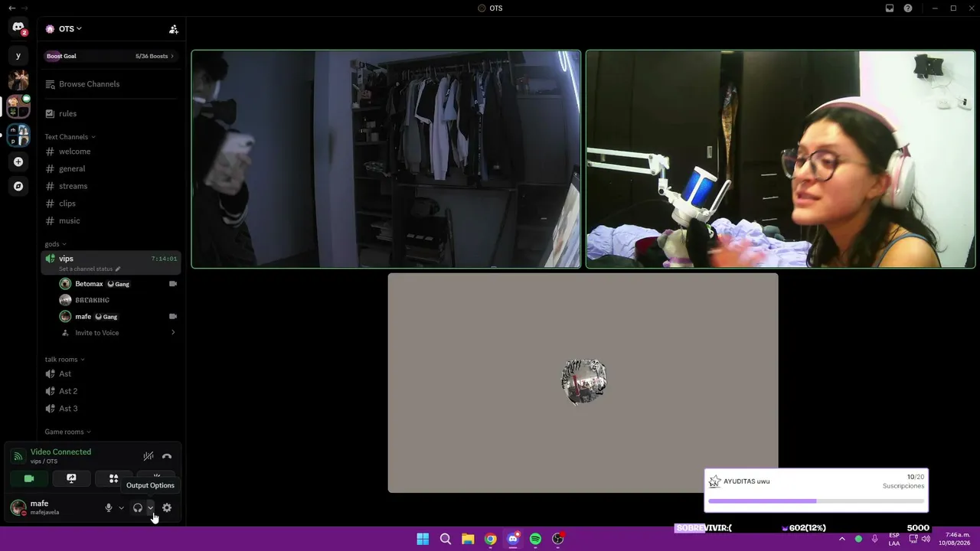Focus the gray avatar participant tile
Screen dimensions: 980x551
(583, 383)
